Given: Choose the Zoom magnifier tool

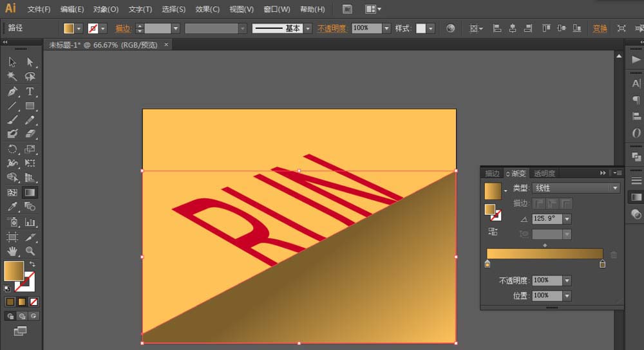Looking at the screenshot, I should click(30, 251).
